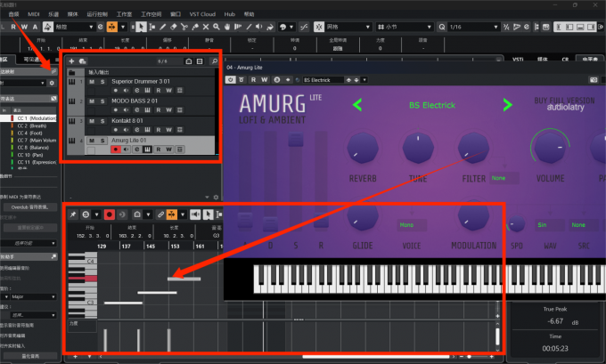The image size is (606, 364).
Task: Toggle Record Enable on Amurg Lite 01
Action: click(x=116, y=150)
